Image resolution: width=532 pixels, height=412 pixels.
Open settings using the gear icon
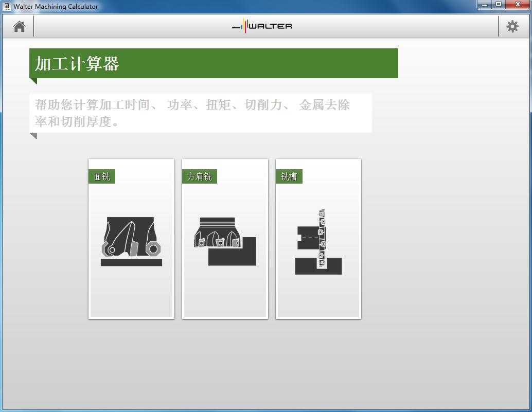[x=512, y=26]
